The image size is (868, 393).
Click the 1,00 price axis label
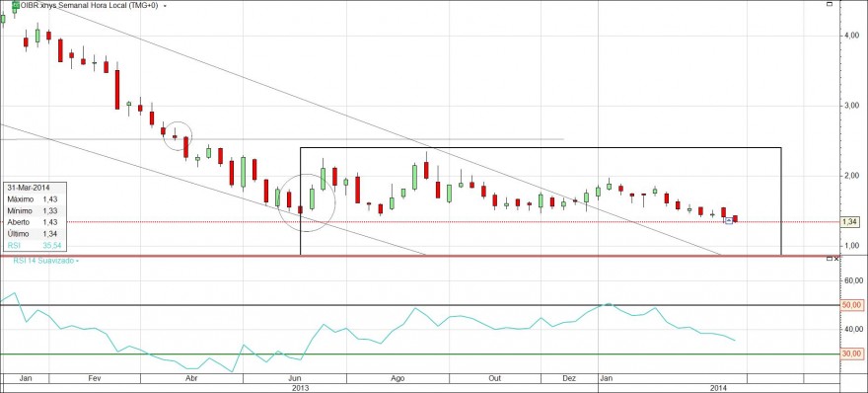(851, 246)
